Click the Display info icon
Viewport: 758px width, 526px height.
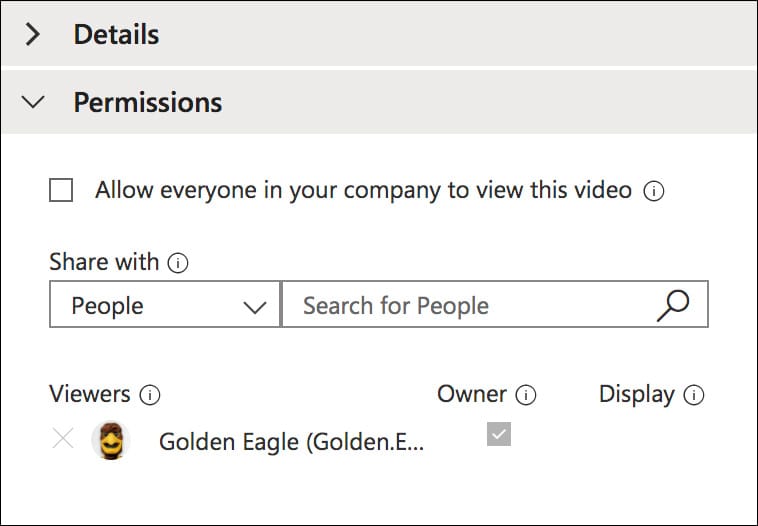[694, 395]
